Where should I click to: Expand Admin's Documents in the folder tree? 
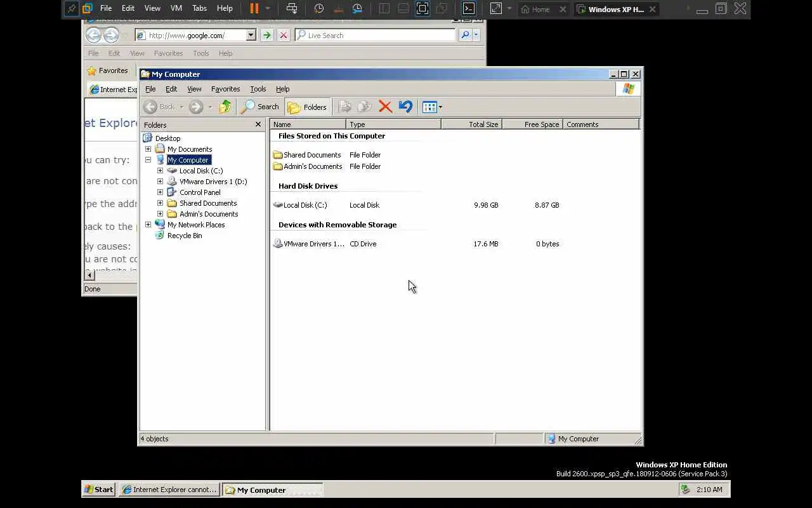[160, 214]
